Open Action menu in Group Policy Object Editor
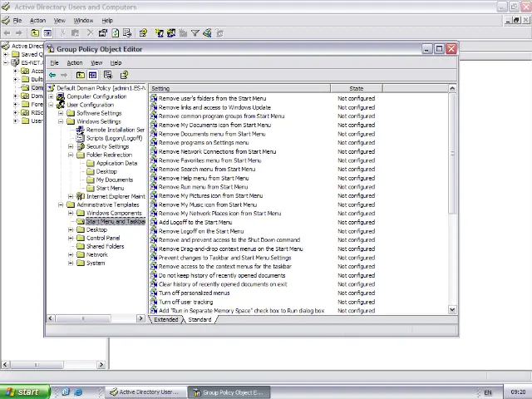The image size is (532, 399). 75,63
